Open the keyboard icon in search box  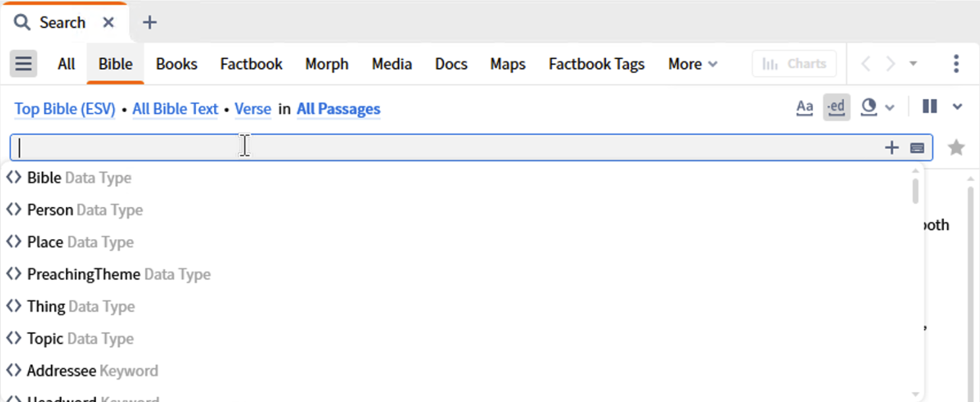point(917,148)
